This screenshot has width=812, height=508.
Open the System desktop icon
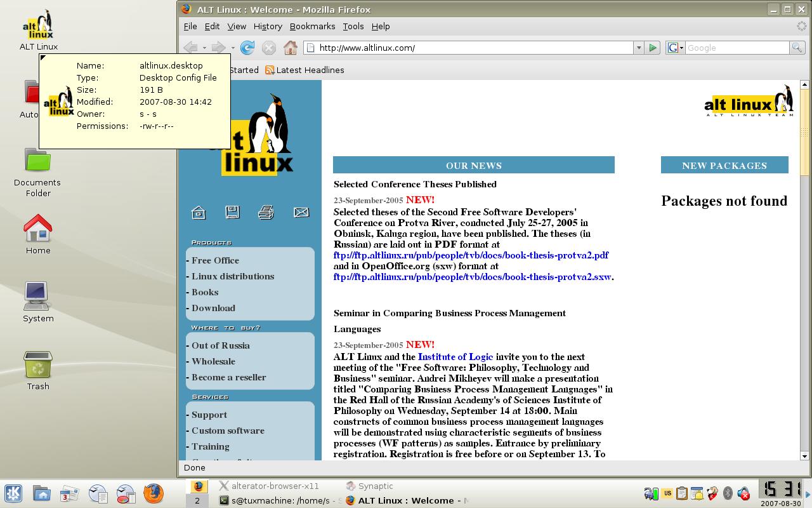tap(38, 302)
